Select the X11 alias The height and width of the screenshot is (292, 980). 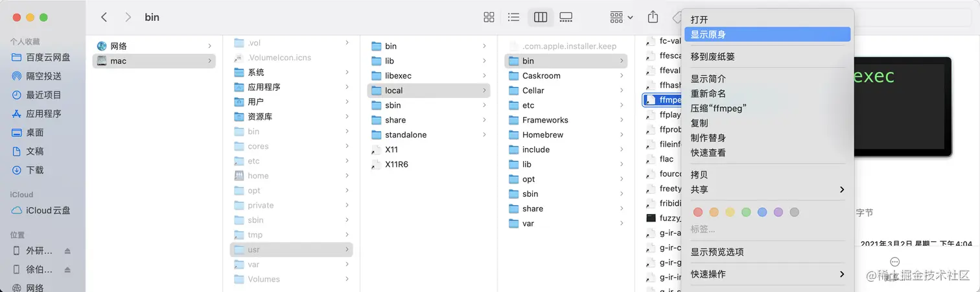click(428, 149)
